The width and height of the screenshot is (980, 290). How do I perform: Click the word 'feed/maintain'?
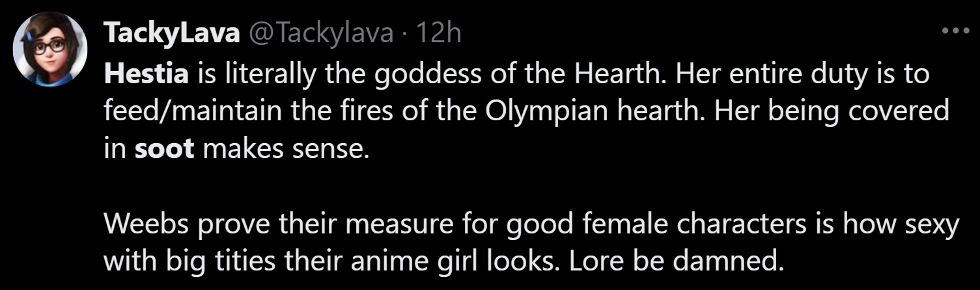(186, 113)
